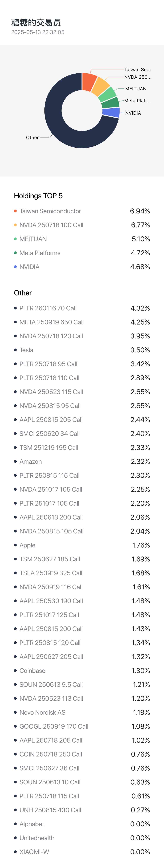This screenshot has height=868, width=164.
Task: Select GOOGL 250919 170 Call entry
Action: [82, 726]
